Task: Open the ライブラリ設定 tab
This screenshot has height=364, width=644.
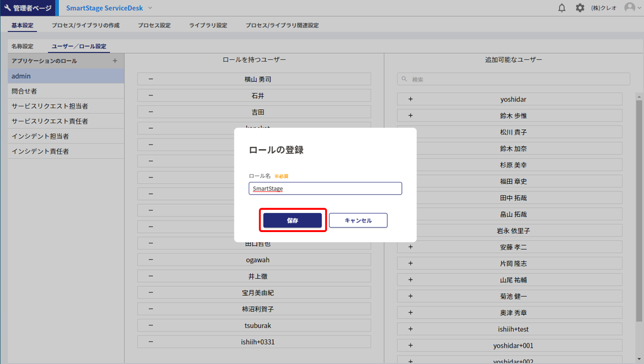Action: click(208, 25)
